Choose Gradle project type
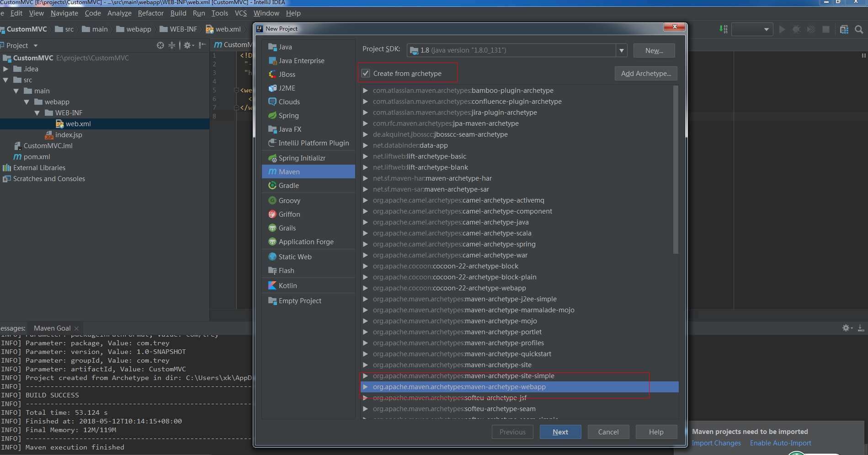 point(309,186)
